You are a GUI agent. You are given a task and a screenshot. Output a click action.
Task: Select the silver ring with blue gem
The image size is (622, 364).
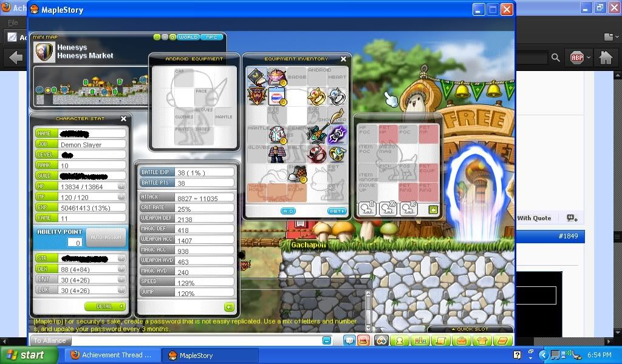(337, 96)
